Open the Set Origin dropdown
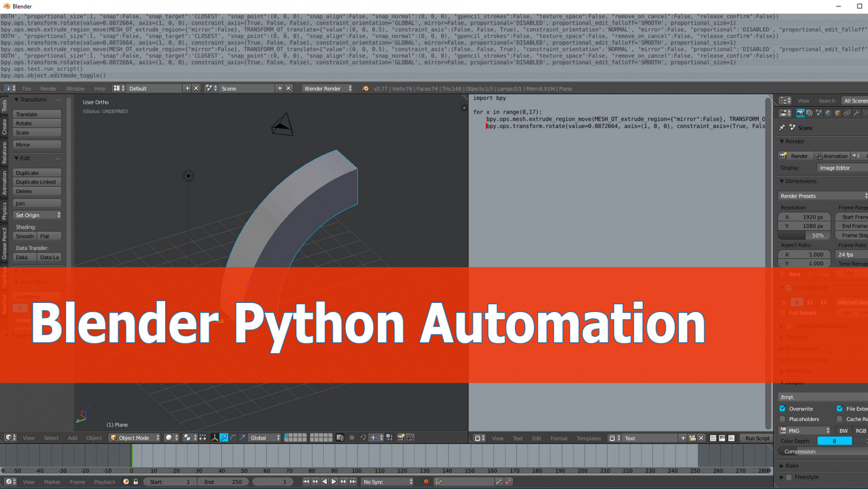Screen dimensions: 868x489 click(x=37, y=215)
